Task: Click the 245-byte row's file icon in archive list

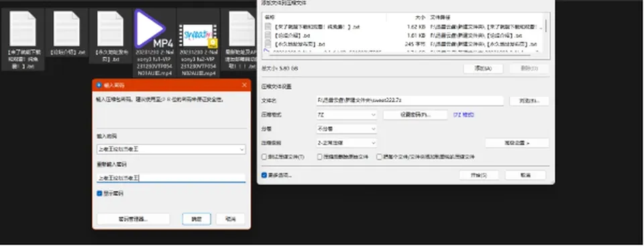Action: tap(268, 44)
